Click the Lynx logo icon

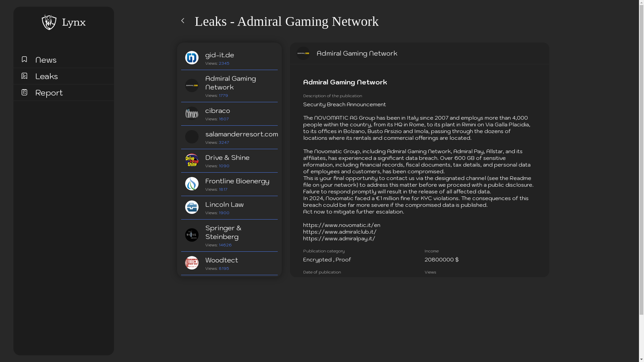[x=49, y=22]
